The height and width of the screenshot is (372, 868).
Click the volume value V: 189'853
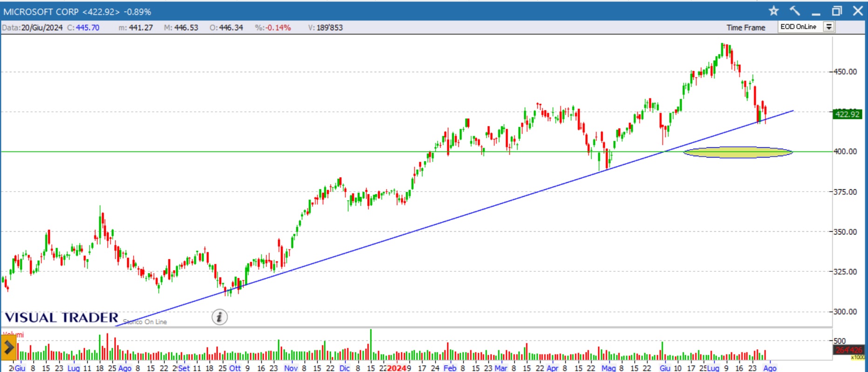pyautogui.click(x=326, y=28)
